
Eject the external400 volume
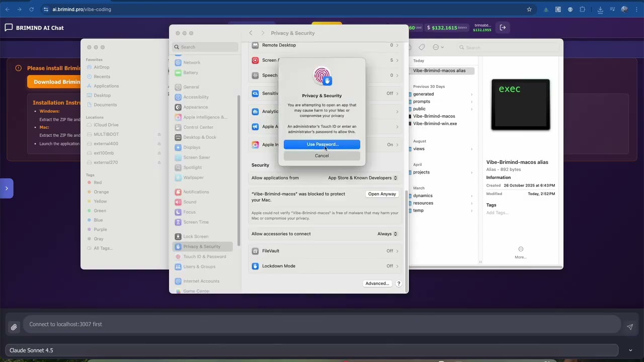(159, 144)
